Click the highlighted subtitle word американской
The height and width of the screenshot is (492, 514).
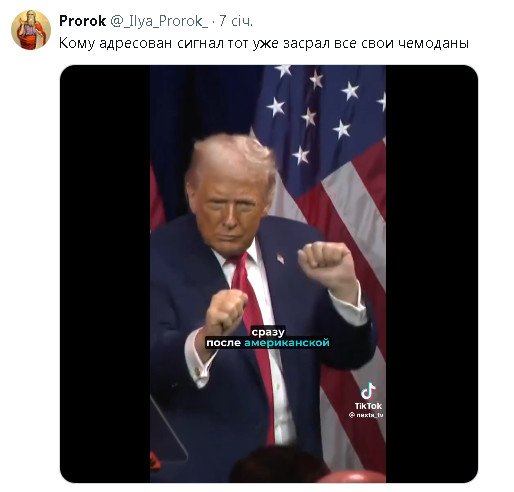click(287, 343)
